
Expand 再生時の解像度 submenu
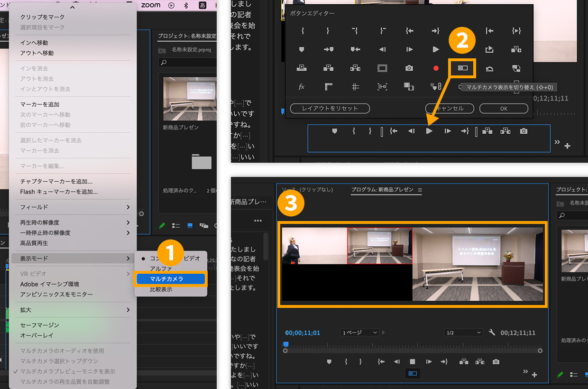(x=73, y=222)
